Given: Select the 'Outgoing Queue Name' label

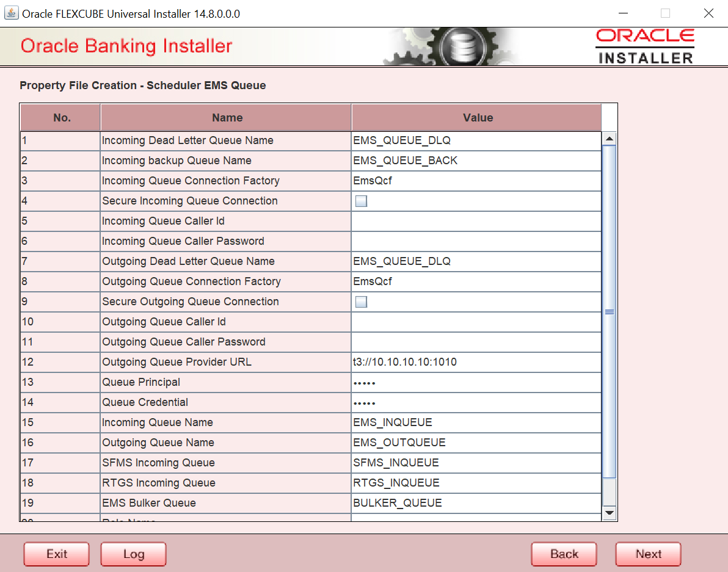Looking at the screenshot, I should point(158,443).
